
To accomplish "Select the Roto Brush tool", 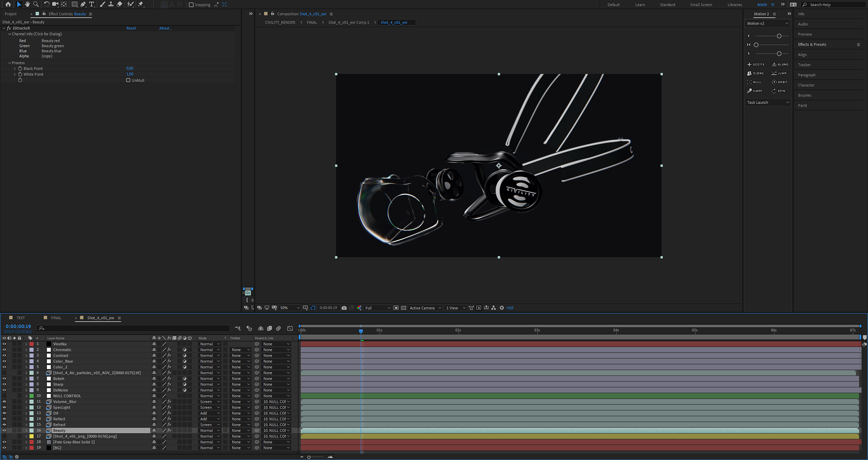I will pos(130,4).
